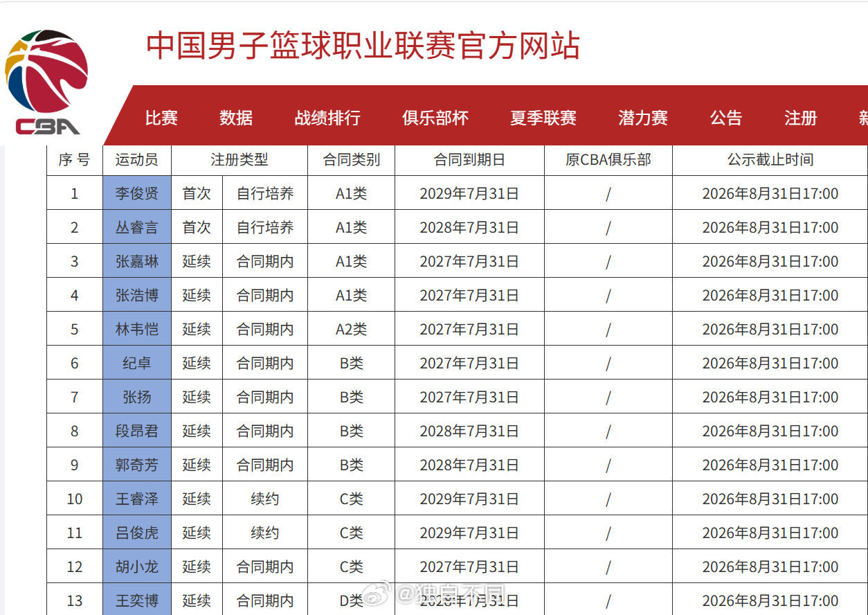Open the 夏季联赛 navigation item
The height and width of the screenshot is (615, 868).
tap(543, 118)
